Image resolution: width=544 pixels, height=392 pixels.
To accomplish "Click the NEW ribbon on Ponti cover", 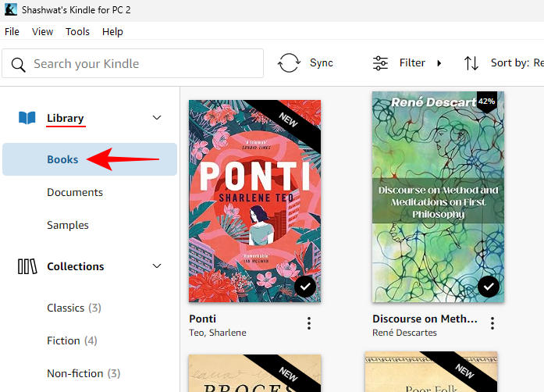I will coord(289,120).
